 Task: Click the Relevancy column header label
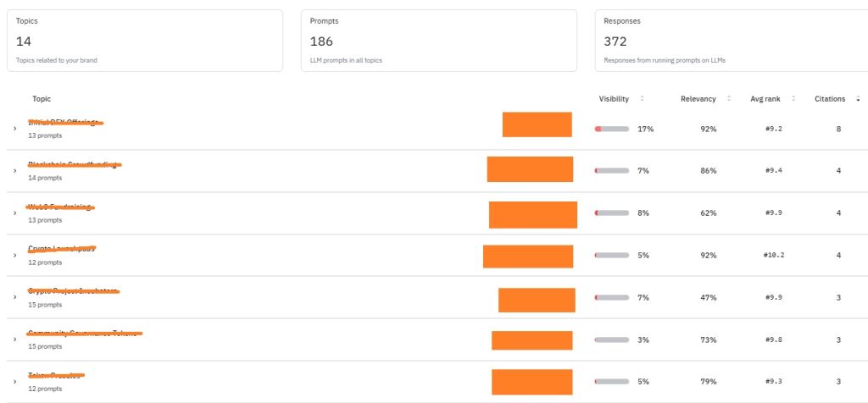point(698,99)
